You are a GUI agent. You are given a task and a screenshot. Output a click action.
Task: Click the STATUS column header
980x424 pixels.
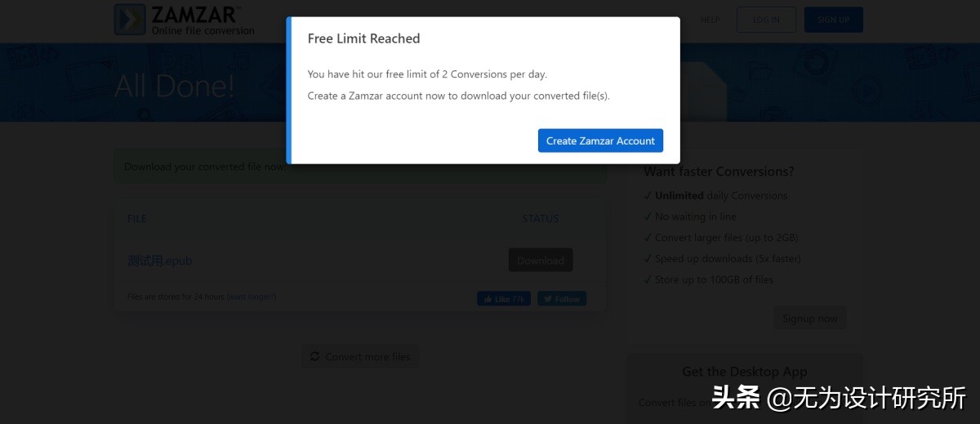(x=541, y=219)
